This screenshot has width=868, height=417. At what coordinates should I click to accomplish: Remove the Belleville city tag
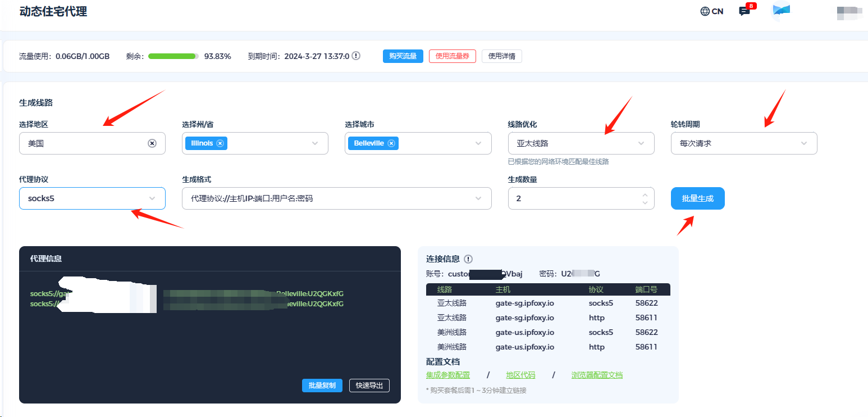391,143
